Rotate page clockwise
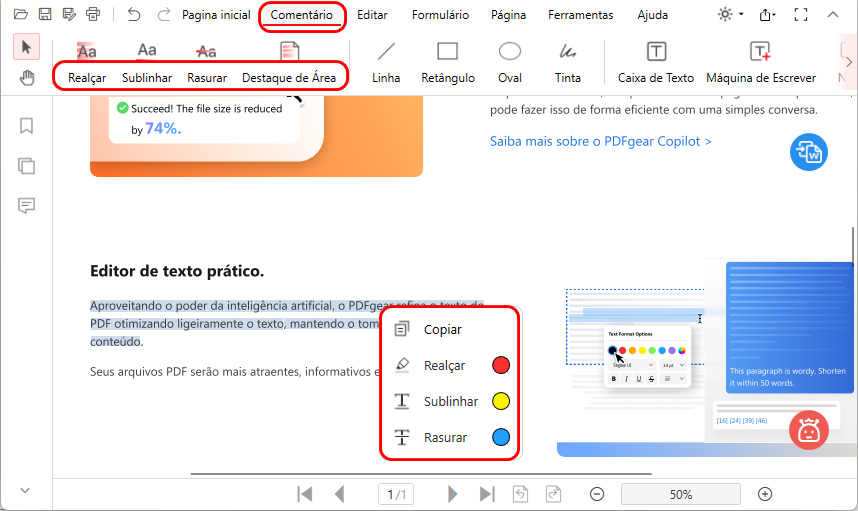Viewport: 858px width, 511px height. point(553,494)
